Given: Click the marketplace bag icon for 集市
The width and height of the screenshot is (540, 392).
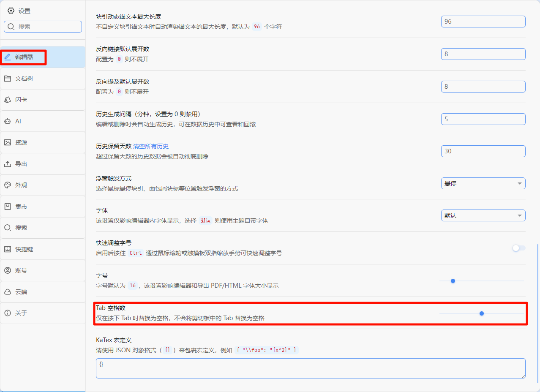Looking at the screenshot, I should 8,207.
